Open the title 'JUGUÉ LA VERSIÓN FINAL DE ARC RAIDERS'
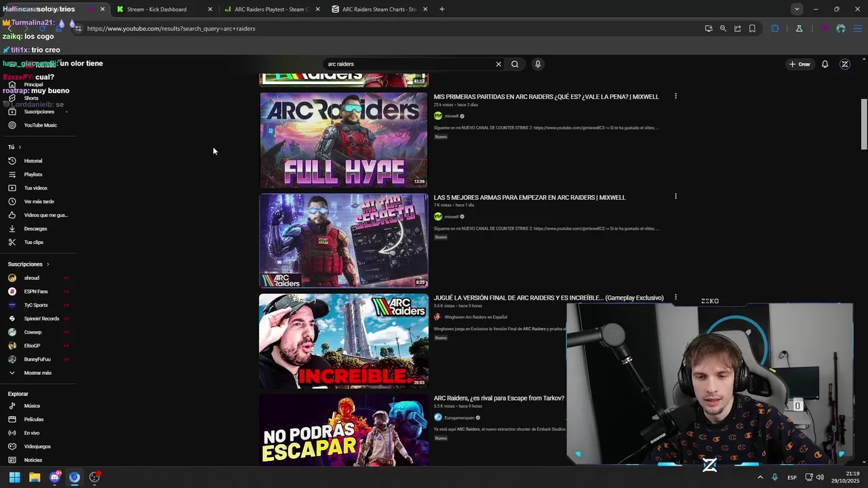The height and width of the screenshot is (488, 868). pyautogui.click(x=549, y=298)
